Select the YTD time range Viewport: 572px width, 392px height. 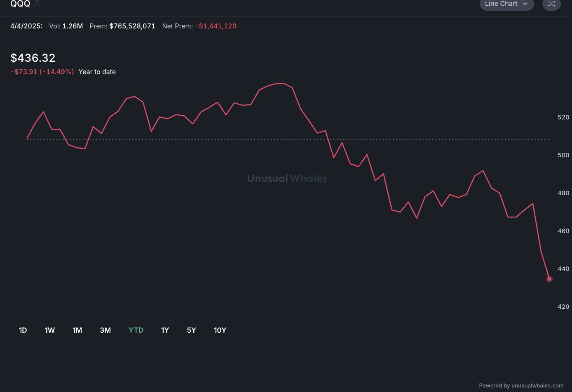pyautogui.click(x=136, y=330)
